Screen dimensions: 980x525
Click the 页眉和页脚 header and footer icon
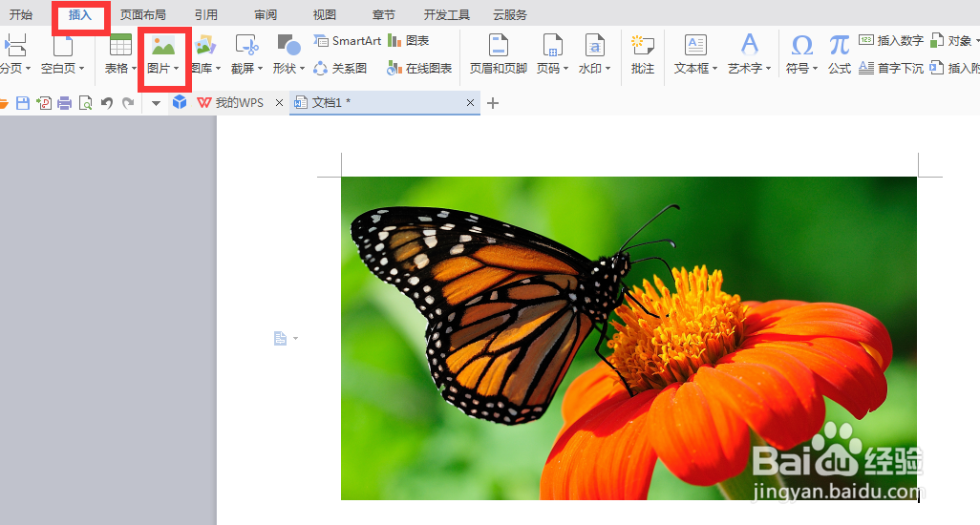(499, 46)
